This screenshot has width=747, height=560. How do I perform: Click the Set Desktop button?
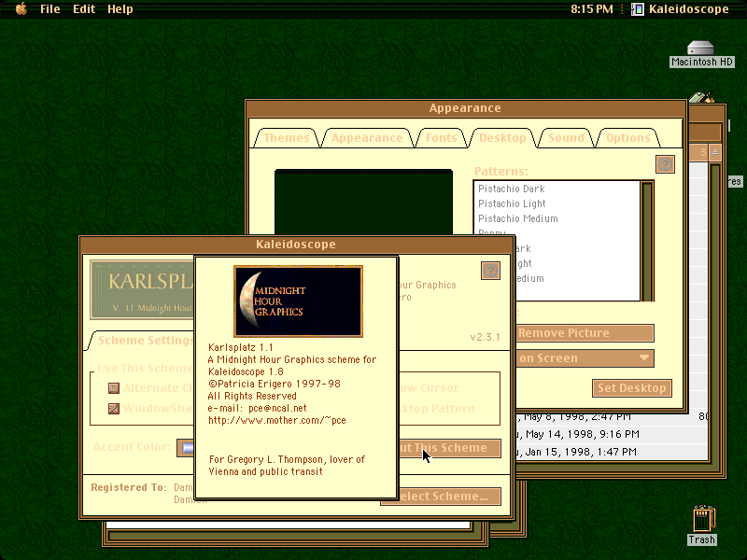pyautogui.click(x=632, y=388)
